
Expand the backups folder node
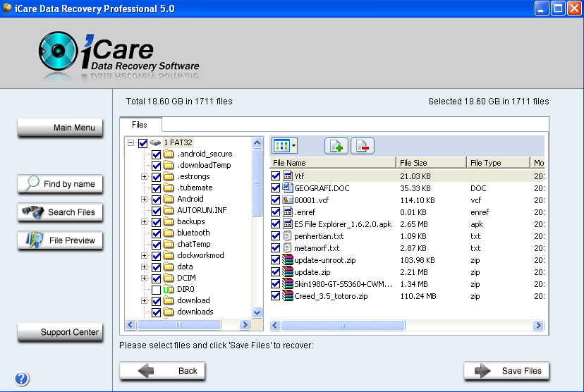(144, 222)
